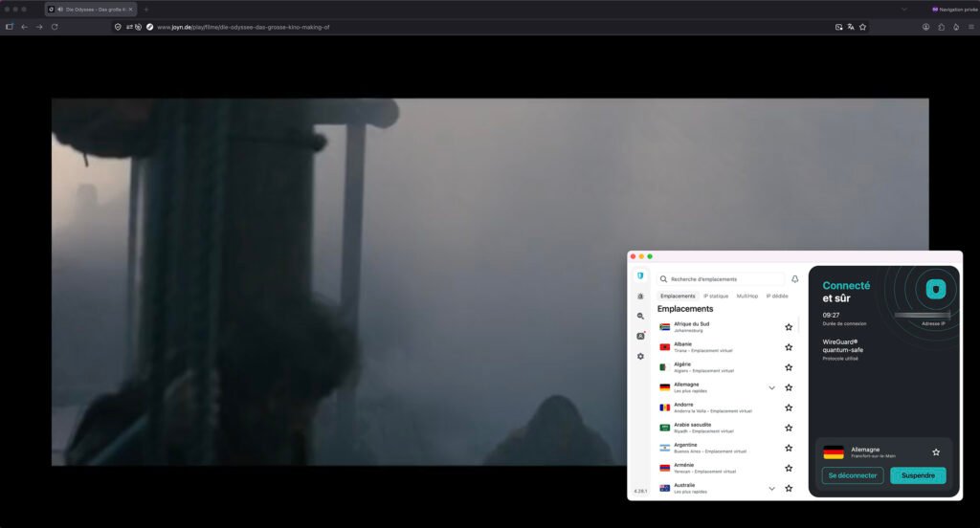Toggle favorite star for connected Allemagne location

pyautogui.click(x=936, y=451)
